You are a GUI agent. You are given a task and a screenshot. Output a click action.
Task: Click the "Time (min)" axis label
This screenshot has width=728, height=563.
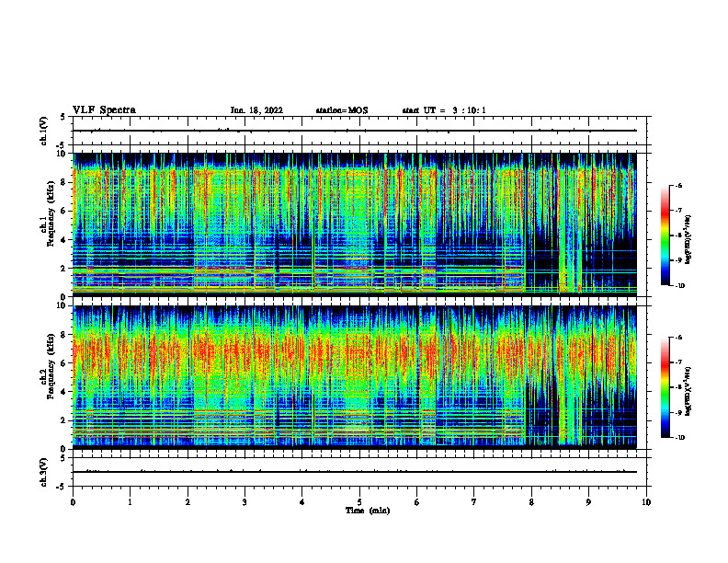[x=368, y=511]
